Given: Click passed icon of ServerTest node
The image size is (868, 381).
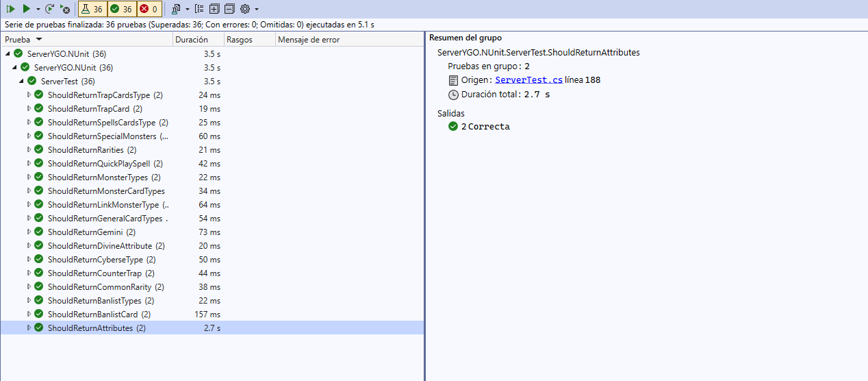Looking at the screenshot, I should [x=32, y=81].
